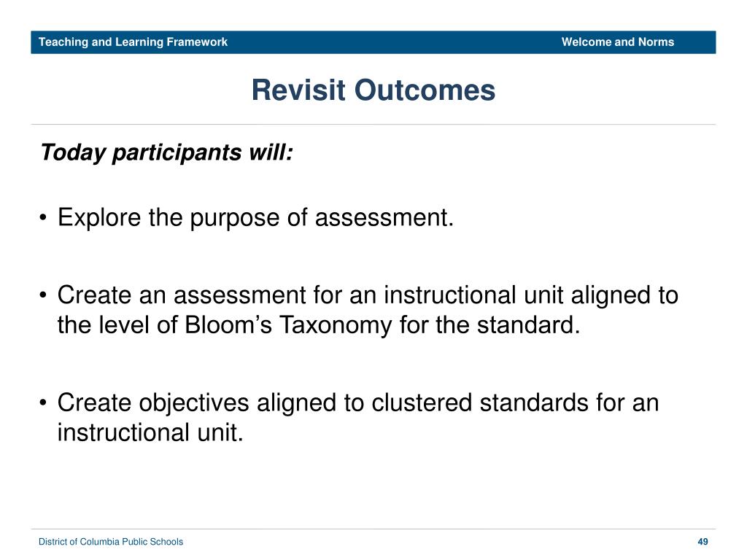Click the word "Taxonomy" in the second bullet
Viewport: 747px width, 560px height.
336,326
